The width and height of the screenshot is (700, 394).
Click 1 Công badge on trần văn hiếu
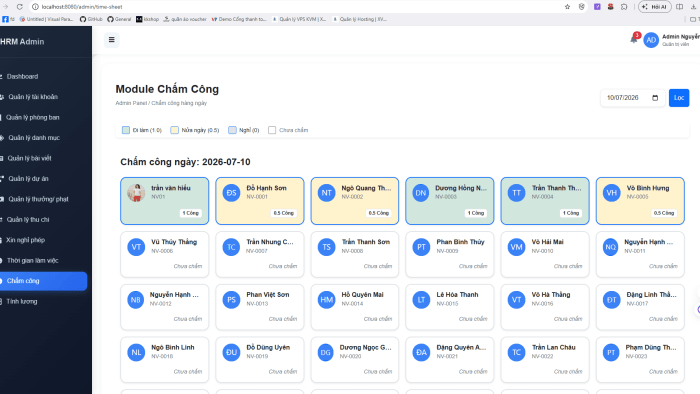point(190,213)
